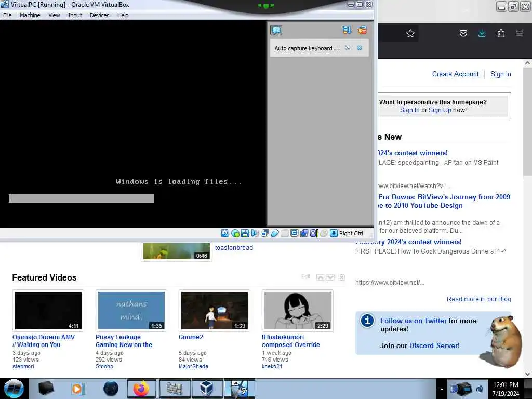The height and width of the screenshot is (399, 532).
Task: Click the MajorShade uploader name
Action: pyautogui.click(x=193, y=366)
